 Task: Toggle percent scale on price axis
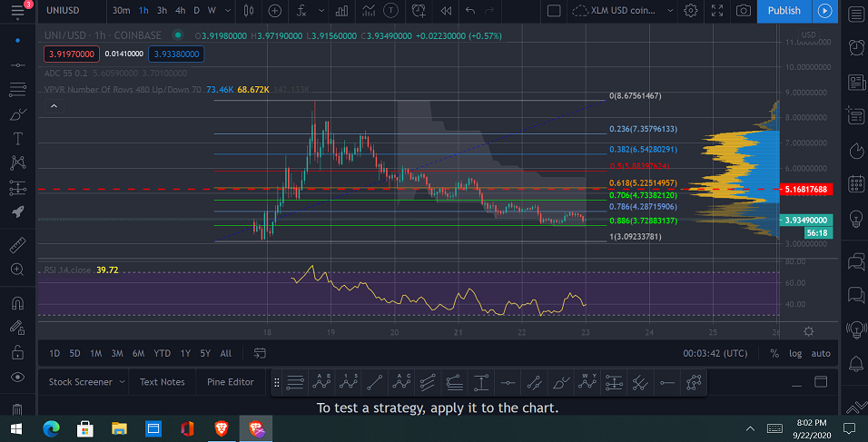(x=774, y=353)
